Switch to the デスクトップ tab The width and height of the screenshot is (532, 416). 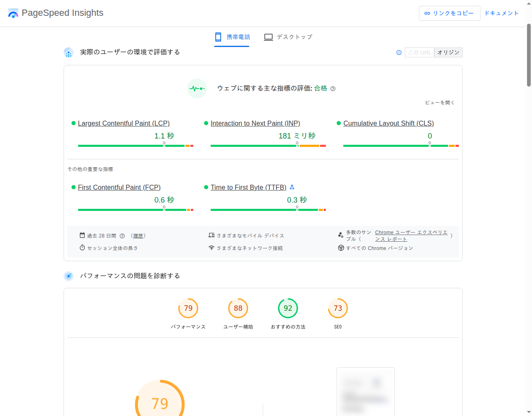coord(288,37)
